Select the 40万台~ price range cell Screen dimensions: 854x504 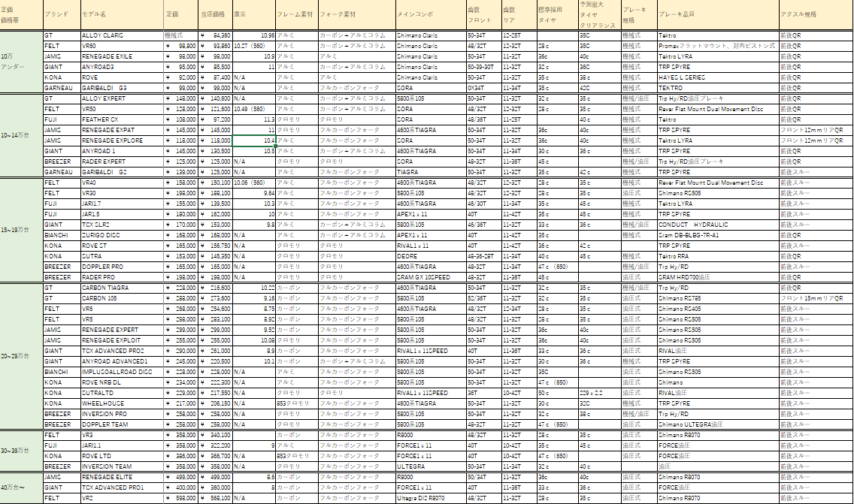[x=21, y=487]
